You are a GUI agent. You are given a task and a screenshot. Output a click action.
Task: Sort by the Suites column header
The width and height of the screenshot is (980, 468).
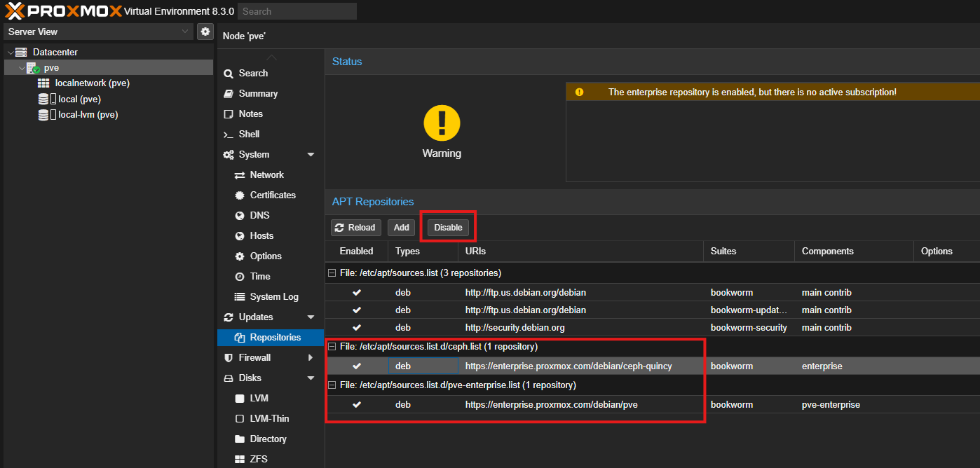pos(749,252)
